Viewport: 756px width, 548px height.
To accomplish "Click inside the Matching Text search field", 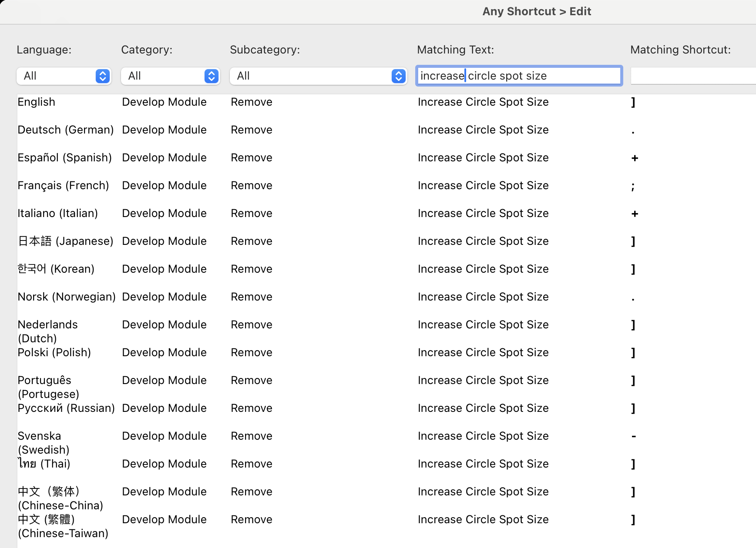I will [x=518, y=76].
